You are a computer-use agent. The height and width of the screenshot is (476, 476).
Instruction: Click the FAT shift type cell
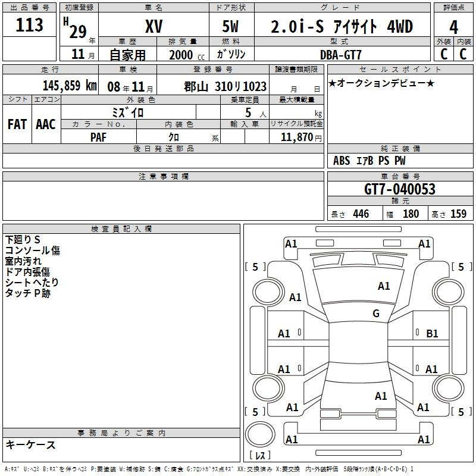pyautogui.click(x=17, y=124)
